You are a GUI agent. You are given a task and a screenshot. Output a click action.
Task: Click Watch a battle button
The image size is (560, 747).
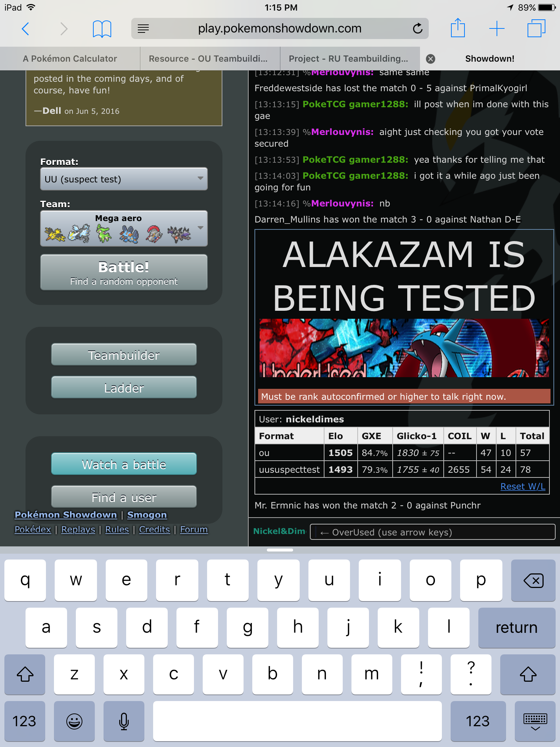coord(124,464)
